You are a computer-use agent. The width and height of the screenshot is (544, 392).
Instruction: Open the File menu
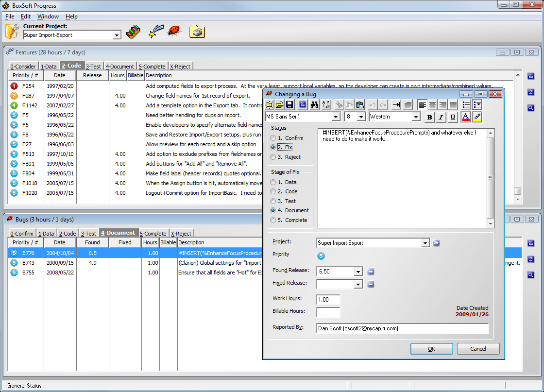tap(10, 17)
